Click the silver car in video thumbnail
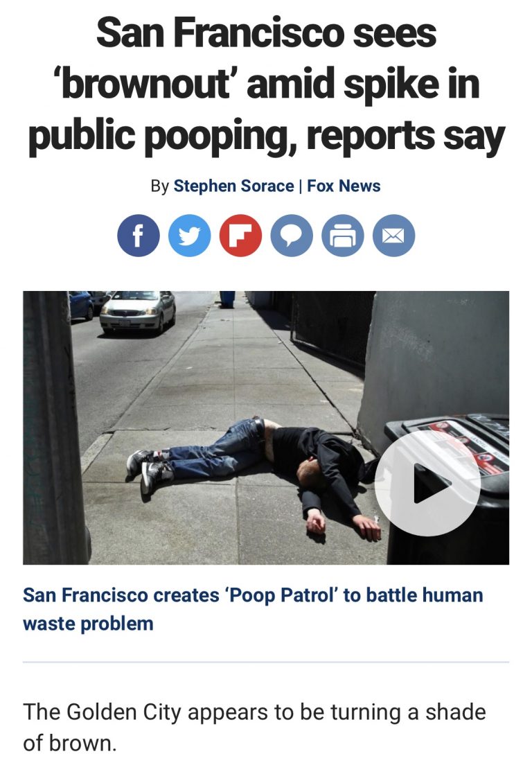The image size is (532, 783). tap(138, 310)
